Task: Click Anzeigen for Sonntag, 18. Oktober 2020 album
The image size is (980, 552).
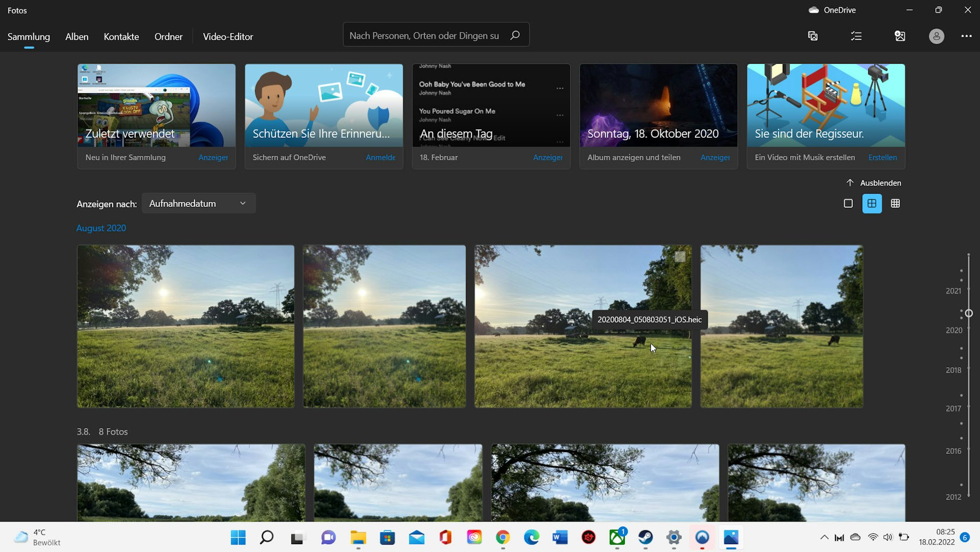Action: [x=715, y=157]
